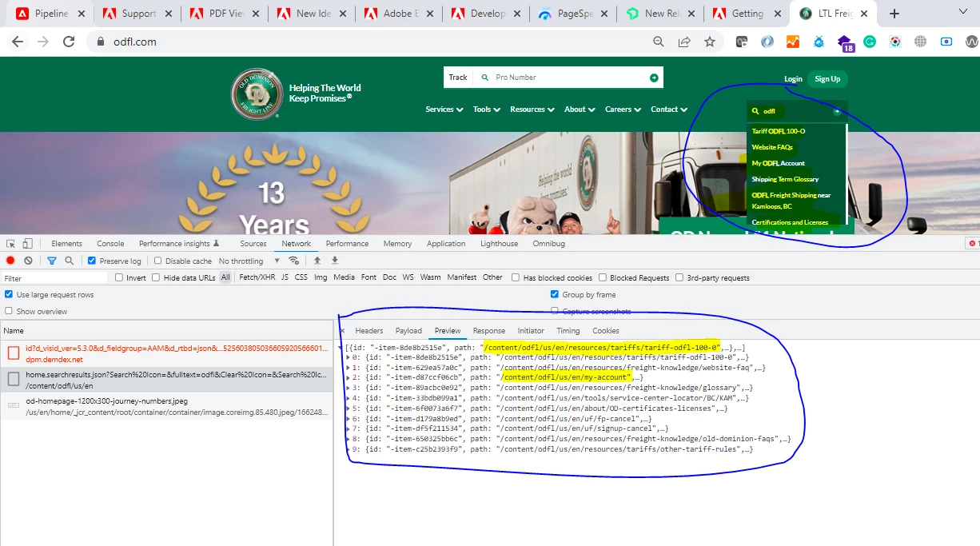Open the zoom magnifier icon in address bar
The image size is (980, 546).
[659, 42]
